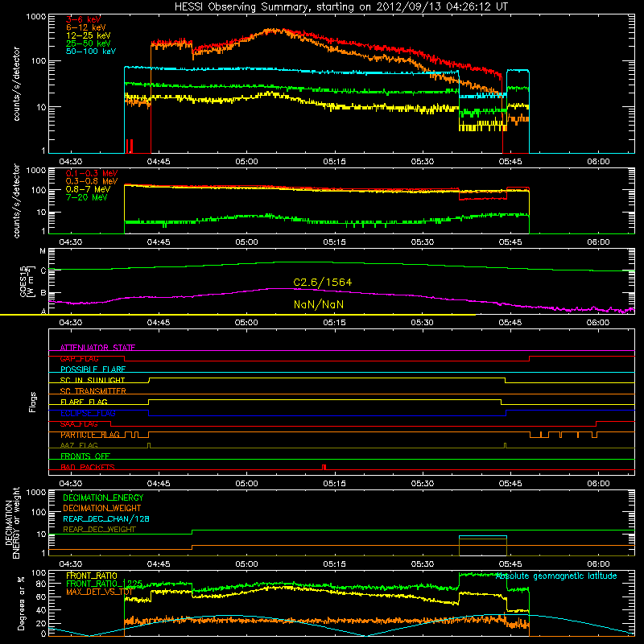This screenshot has height=644, width=644.
Task: Select the SAA_FLAG label
Action: click(79, 424)
